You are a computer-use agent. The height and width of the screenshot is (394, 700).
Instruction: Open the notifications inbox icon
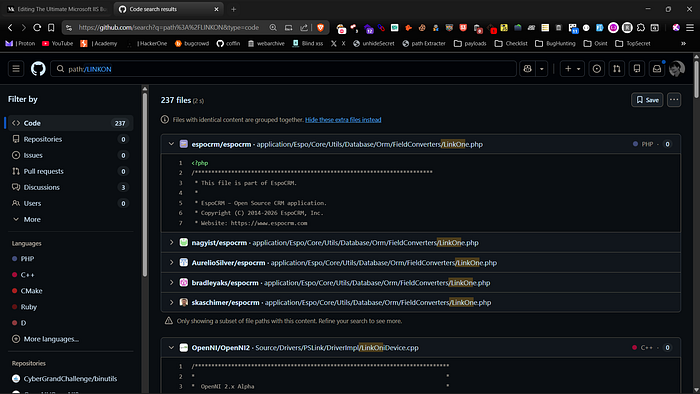coord(657,69)
